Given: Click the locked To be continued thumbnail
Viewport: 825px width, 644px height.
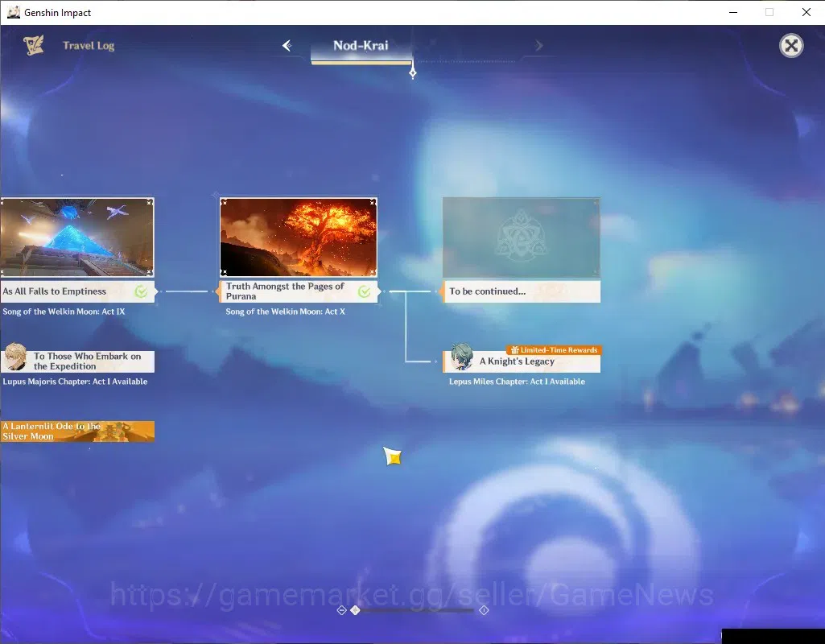Looking at the screenshot, I should point(521,237).
